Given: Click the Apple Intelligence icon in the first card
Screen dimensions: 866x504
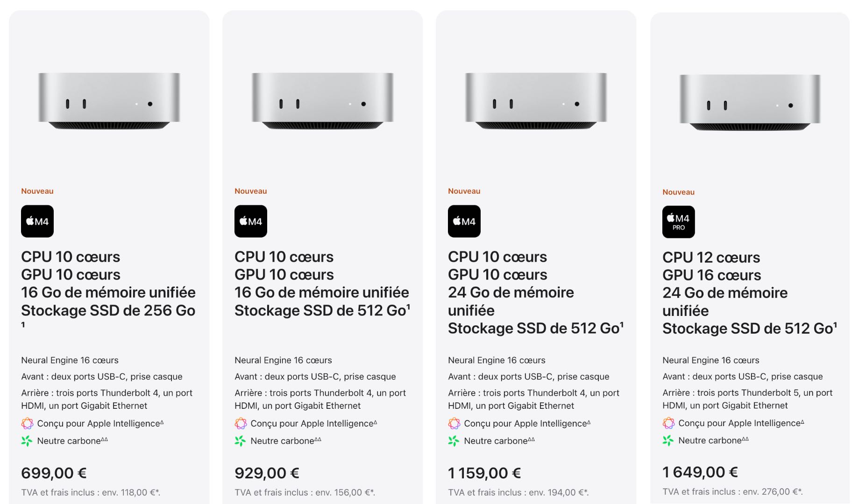Looking at the screenshot, I should pos(27,424).
